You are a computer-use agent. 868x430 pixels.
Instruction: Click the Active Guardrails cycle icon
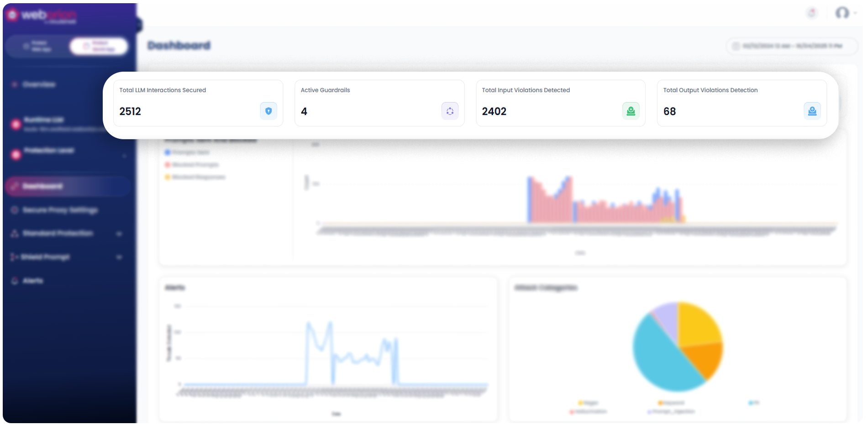click(450, 111)
